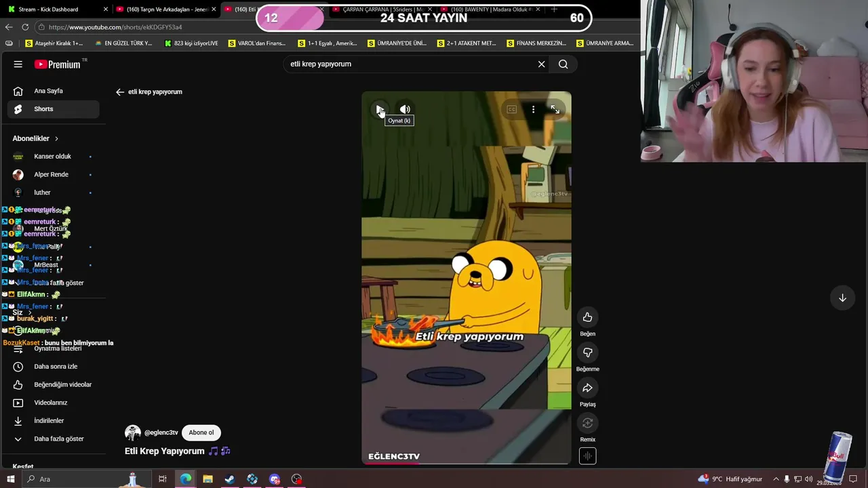The width and height of the screenshot is (868, 488).
Task: Open İndirilenler in sidebar
Action: pyautogui.click(x=53, y=421)
